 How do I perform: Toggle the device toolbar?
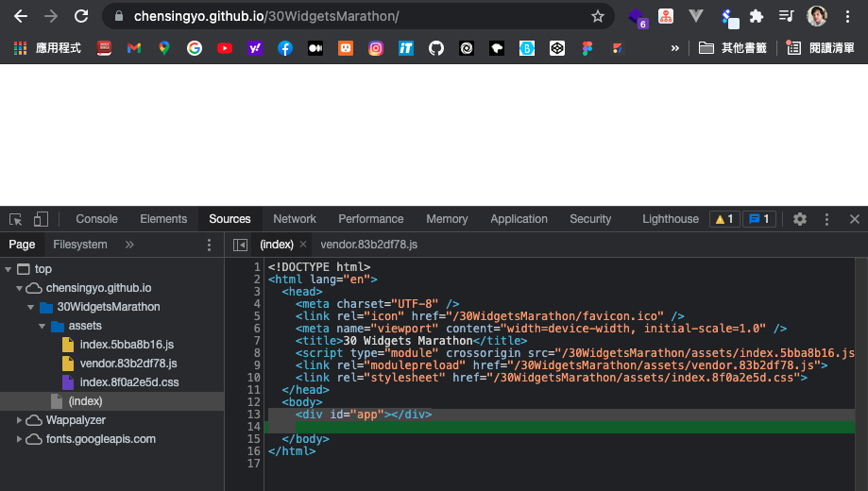click(x=41, y=219)
